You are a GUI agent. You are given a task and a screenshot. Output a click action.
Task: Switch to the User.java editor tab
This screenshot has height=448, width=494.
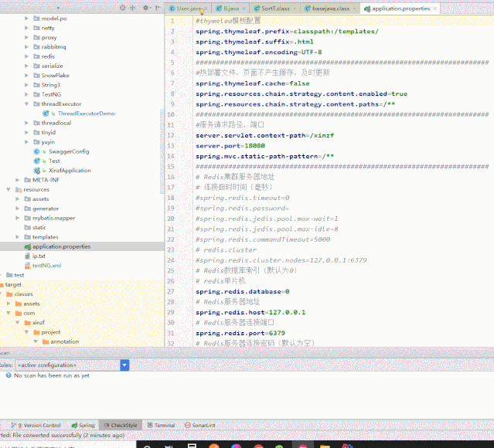click(x=189, y=8)
